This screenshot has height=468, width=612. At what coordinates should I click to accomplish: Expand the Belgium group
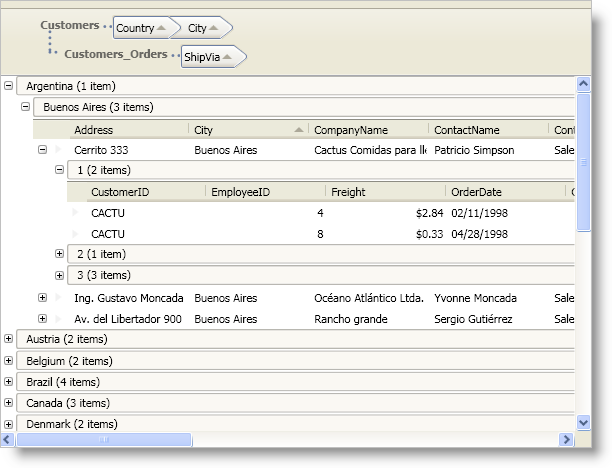[x=9, y=360]
